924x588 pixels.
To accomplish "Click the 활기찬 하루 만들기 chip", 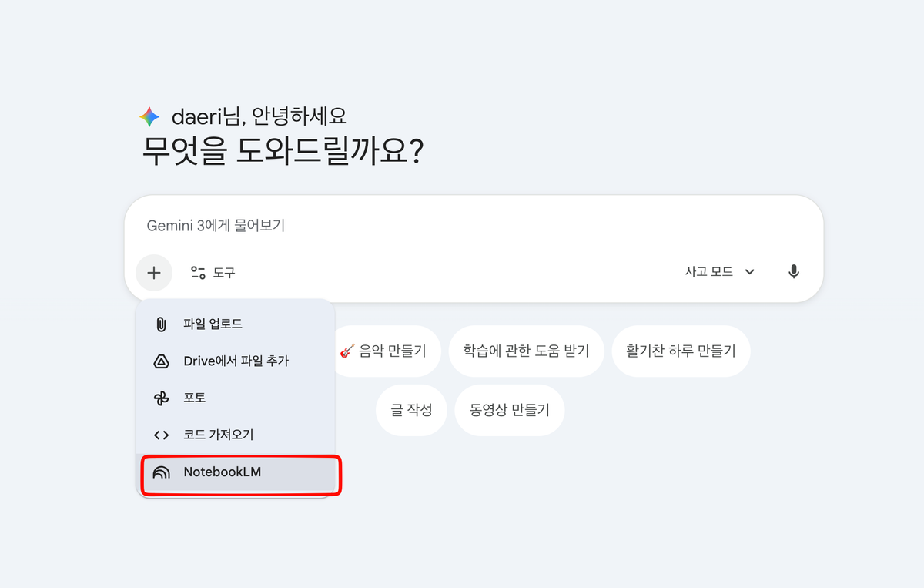I will click(x=681, y=351).
